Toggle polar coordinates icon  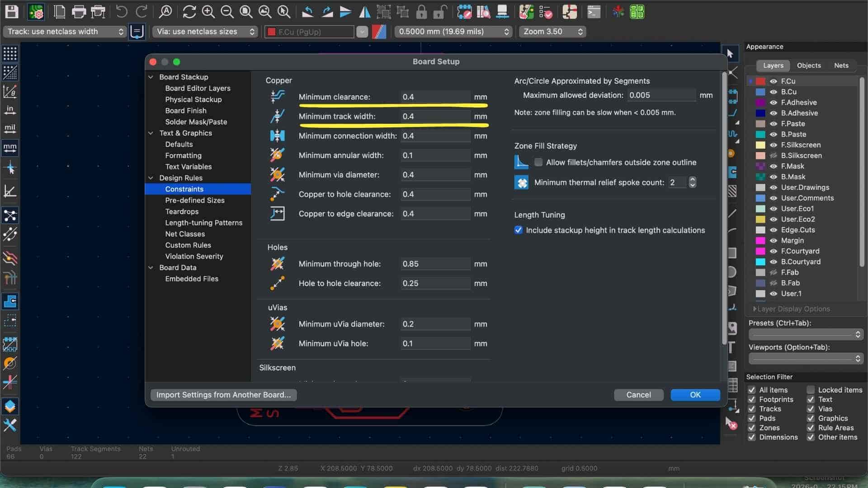[10, 91]
